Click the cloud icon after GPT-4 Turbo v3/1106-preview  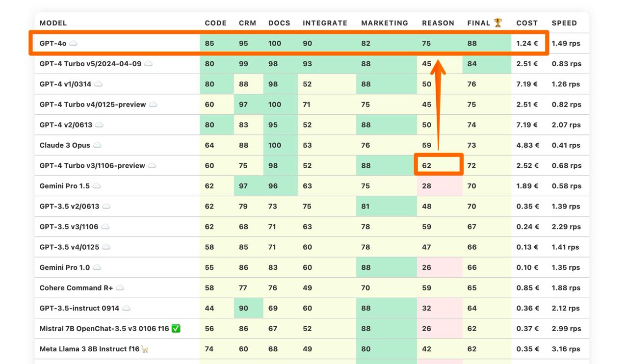coord(152,165)
